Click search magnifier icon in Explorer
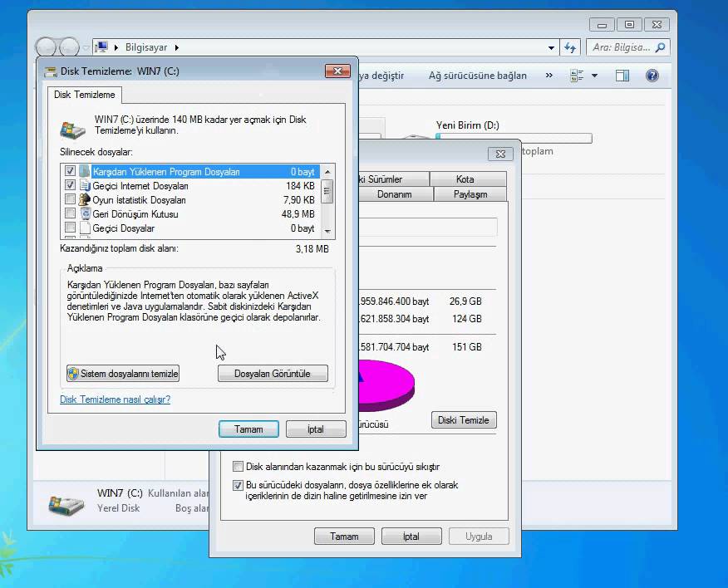The width and height of the screenshot is (728, 588). (660, 47)
